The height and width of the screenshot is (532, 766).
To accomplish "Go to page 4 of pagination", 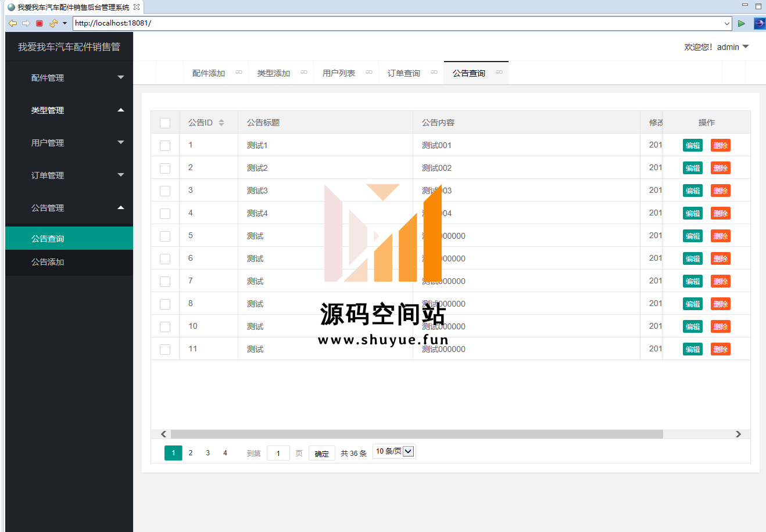I will click(225, 453).
